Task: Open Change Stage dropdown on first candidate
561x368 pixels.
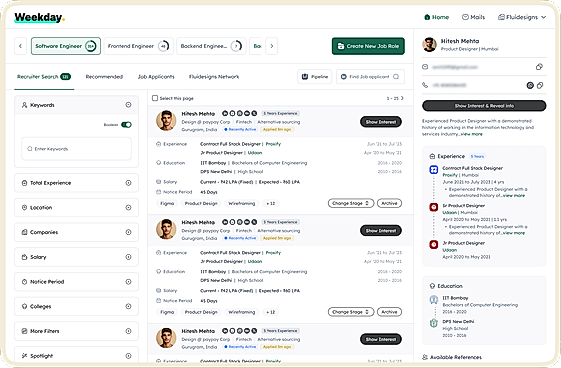Action: (351, 203)
